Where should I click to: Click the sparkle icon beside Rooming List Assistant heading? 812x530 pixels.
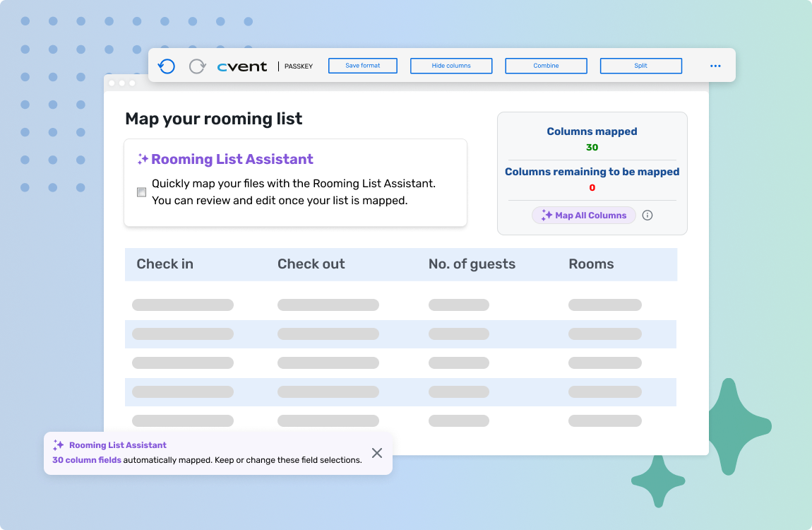coord(141,158)
